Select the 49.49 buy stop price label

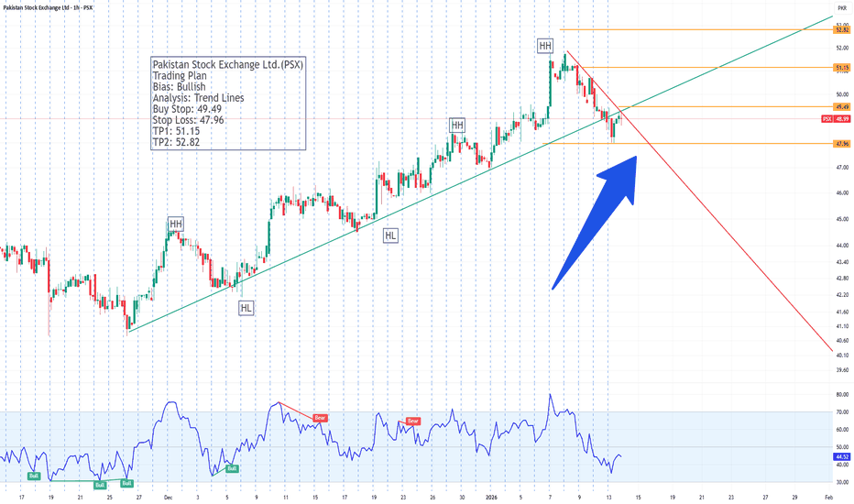coord(841,107)
